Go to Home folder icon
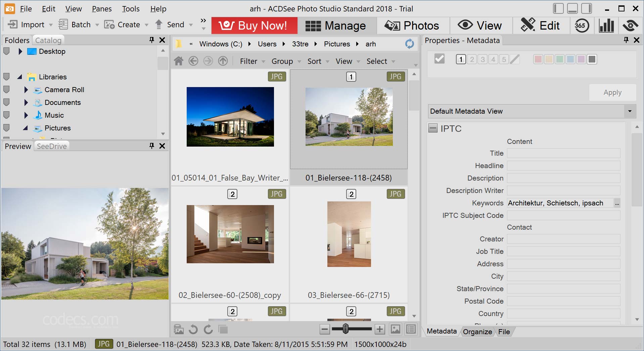This screenshot has height=351, width=644. point(179,61)
